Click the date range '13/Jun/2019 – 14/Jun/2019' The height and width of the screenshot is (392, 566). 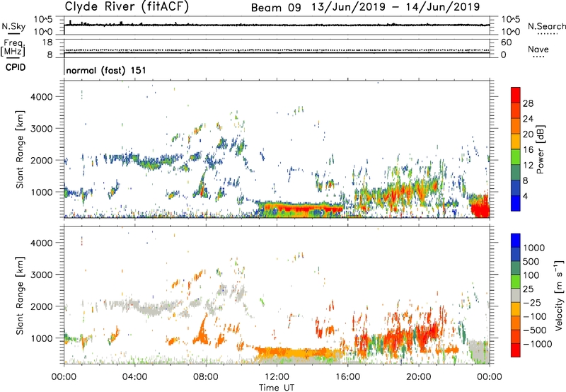tap(395, 7)
